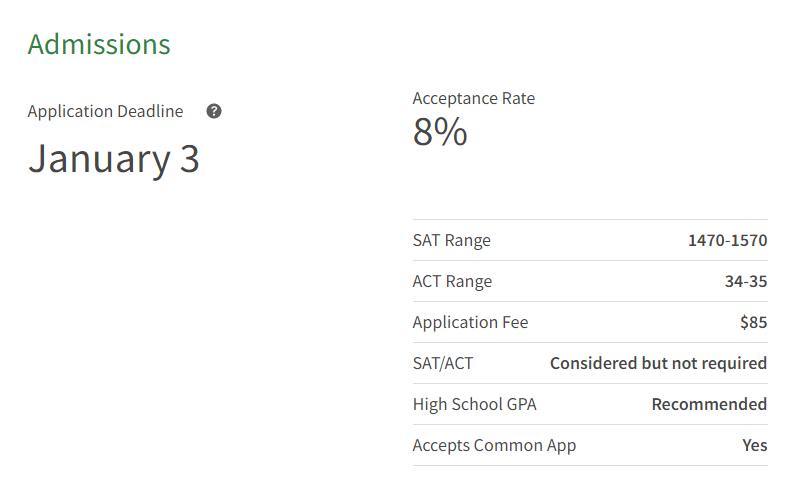Select the Yes value for Common App
798x495 pixels.
point(755,445)
